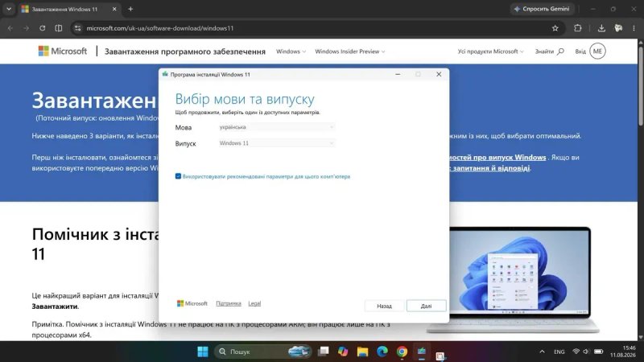
Task: Open battery status in tray
Action: 598,352
